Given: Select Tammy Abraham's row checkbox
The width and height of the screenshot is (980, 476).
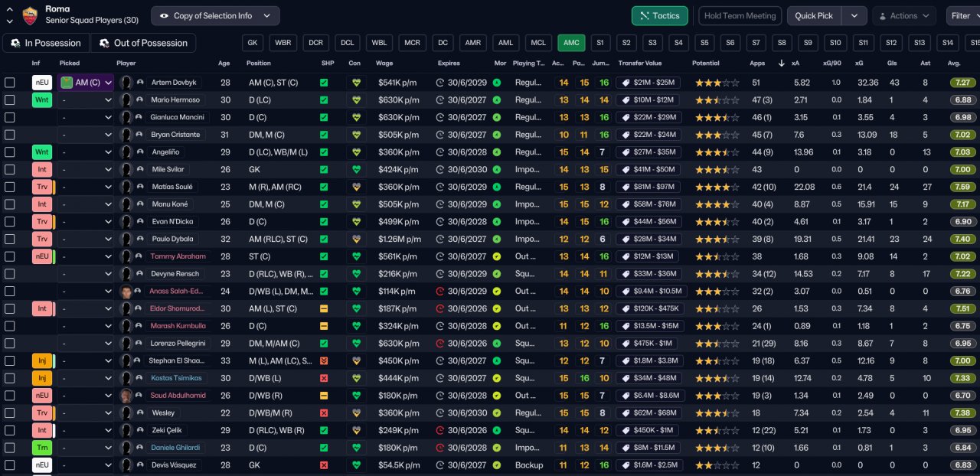Looking at the screenshot, I should click(10, 256).
